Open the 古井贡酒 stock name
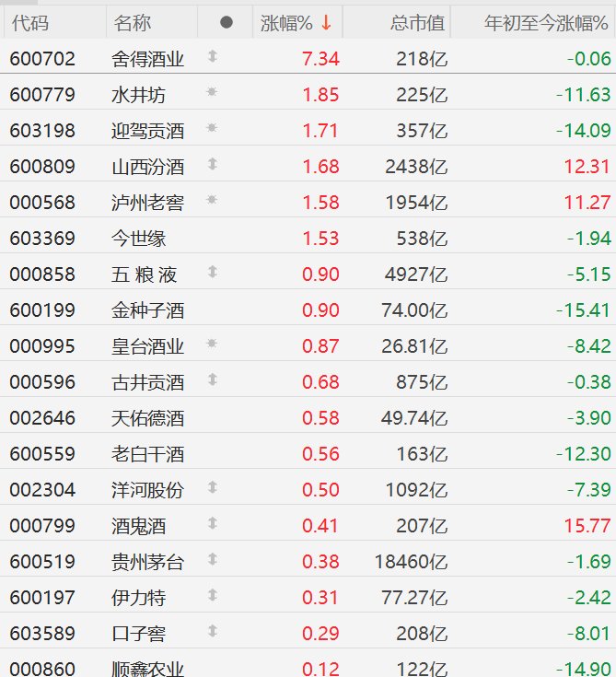The height and width of the screenshot is (677, 616). pyautogui.click(x=147, y=381)
